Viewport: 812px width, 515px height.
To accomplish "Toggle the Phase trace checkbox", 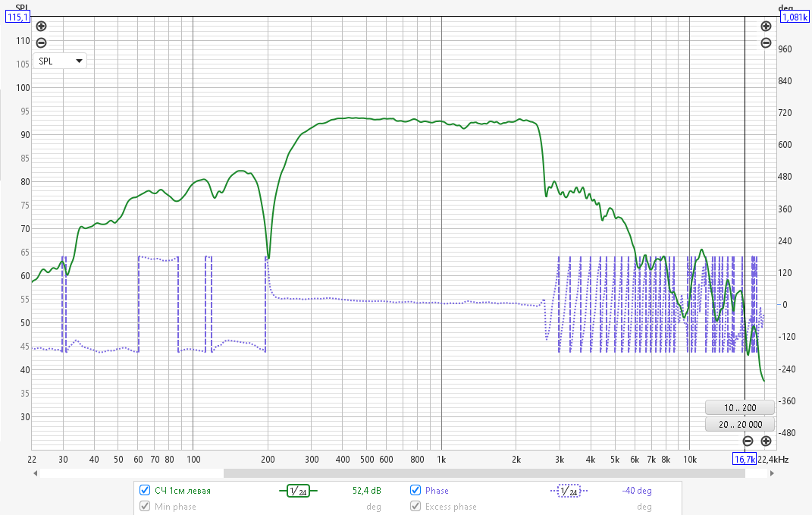I will click(415, 490).
